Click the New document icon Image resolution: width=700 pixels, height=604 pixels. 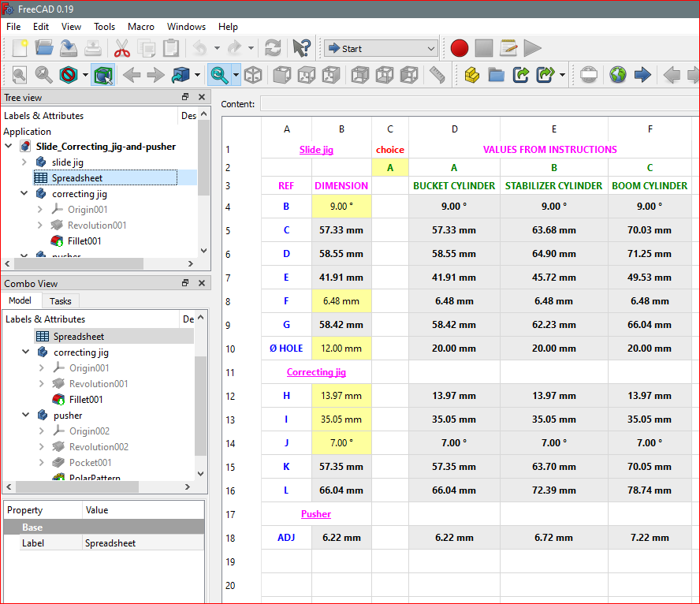pyautogui.click(x=19, y=48)
